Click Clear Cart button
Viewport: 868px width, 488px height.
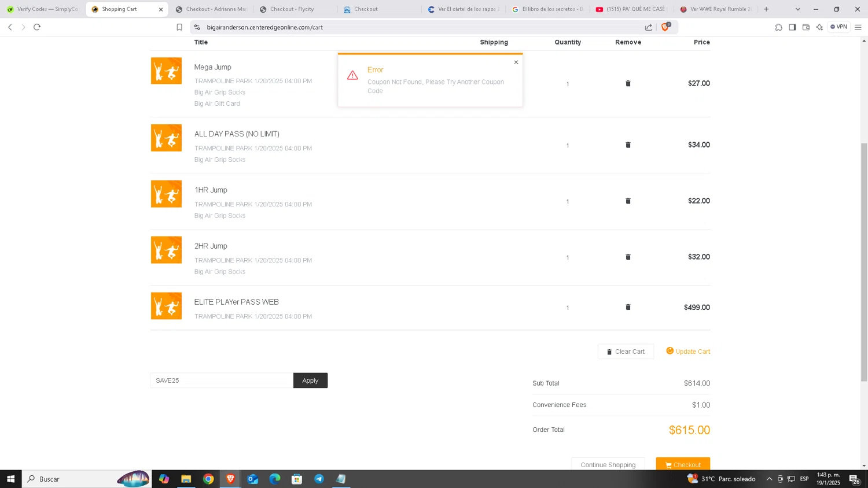coord(626,352)
